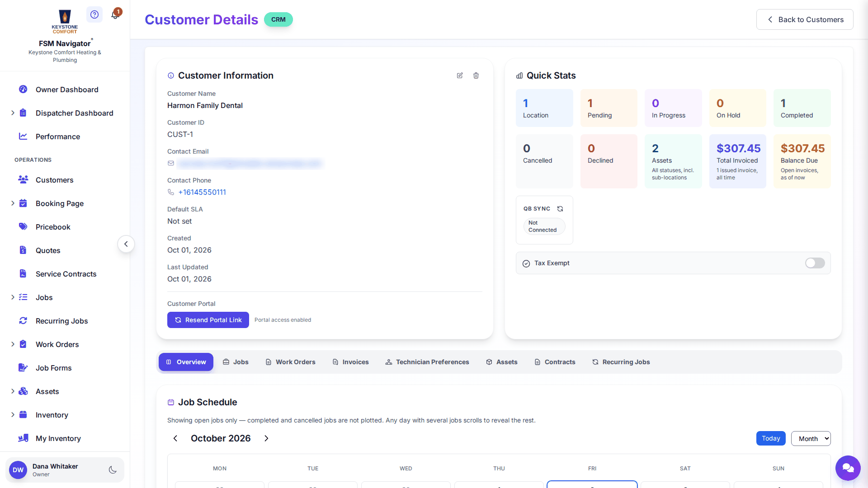Click the Service Contracts icon
868x488 pixels.
(x=23, y=274)
